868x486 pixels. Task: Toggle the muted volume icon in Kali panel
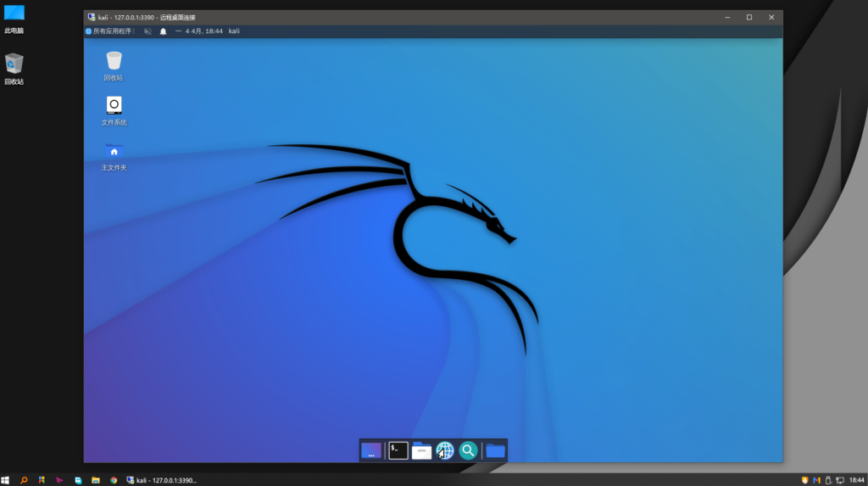[147, 31]
